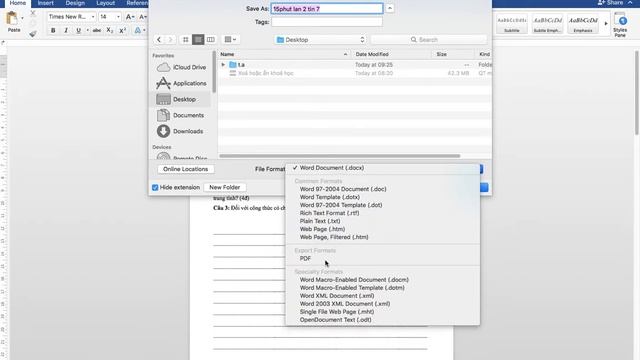Screen dimensions: 640x360
Task: Click the Search field in dialog
Action: tap(429, 40)
